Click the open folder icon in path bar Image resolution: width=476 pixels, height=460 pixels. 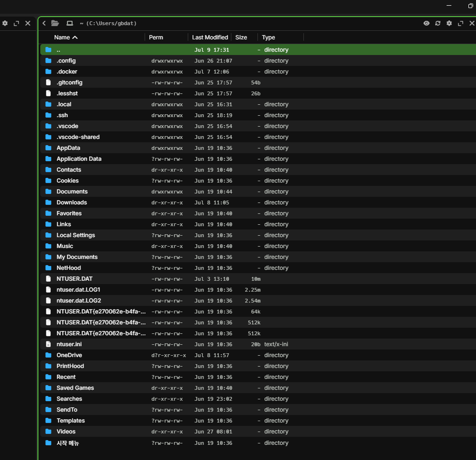click(x=55, y=23)
